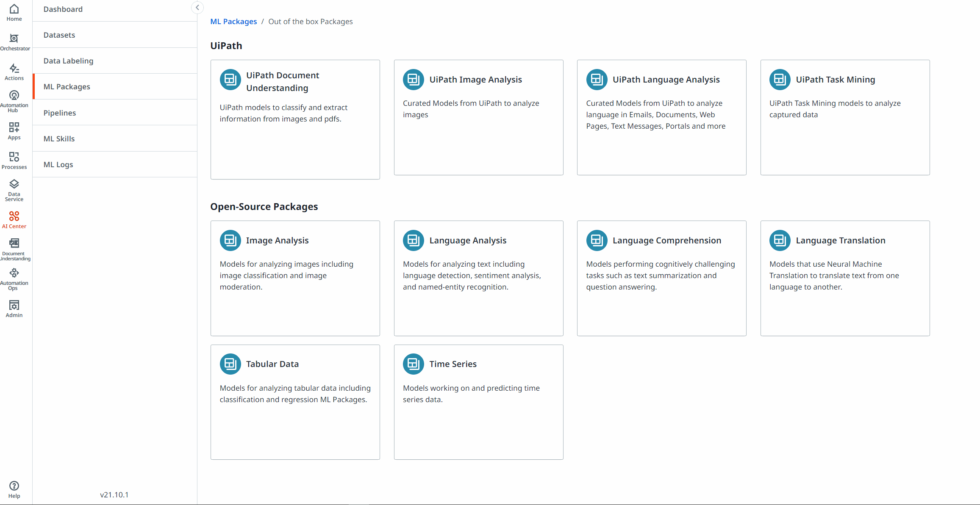The image size is (980, 505).
Task: Follow the ML Packages breadcrumb link
Action: tap(233, 21)
